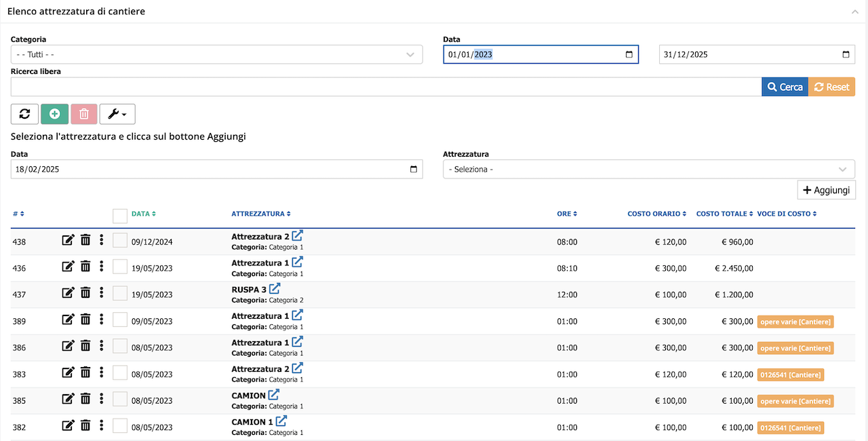Viewport: 868px width, 441px height.
Task: Toggle the select-all checkbox in table header
Action: coord(120,216)
